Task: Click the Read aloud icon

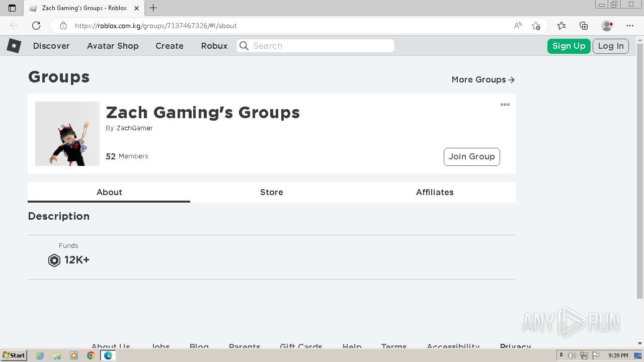Action: (518, 26)
